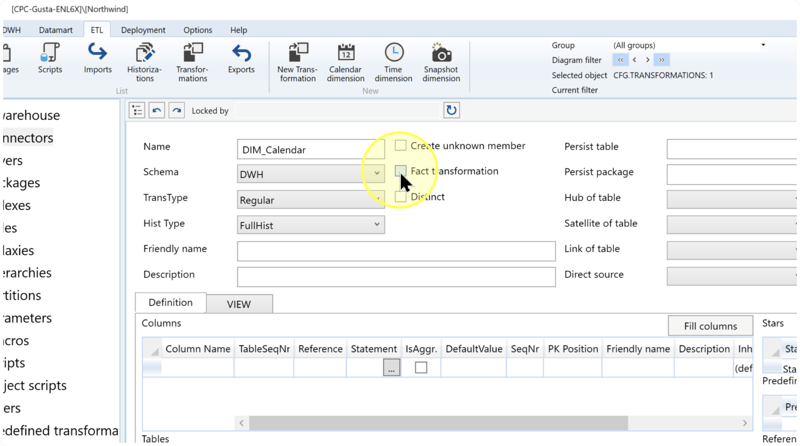Screen dimensions: 800x446
Task: Go to last diagram filter
Action: [661, 60]
